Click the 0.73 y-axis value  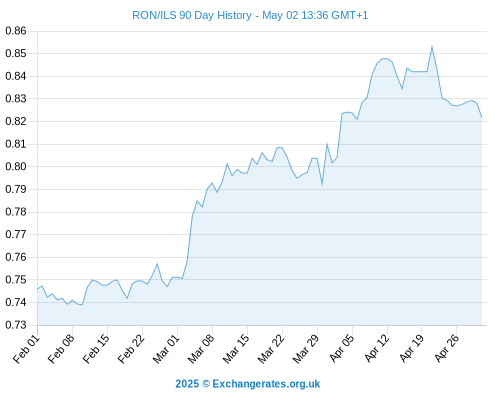tap(16, 325)
